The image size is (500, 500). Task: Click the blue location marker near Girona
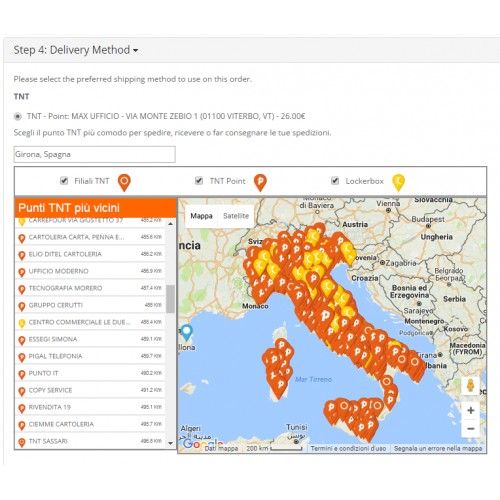[186, 332]
